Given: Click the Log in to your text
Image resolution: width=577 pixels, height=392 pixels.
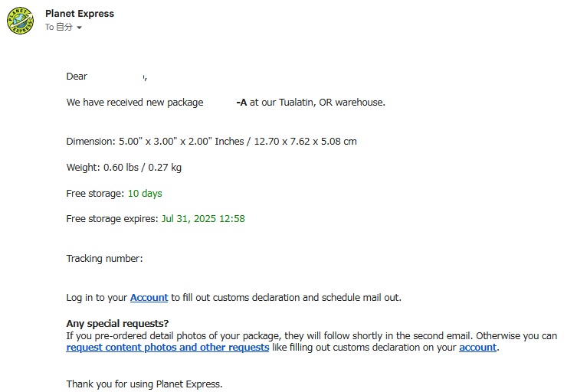Looking at the screenshot, I should click(x=97, y=298).
